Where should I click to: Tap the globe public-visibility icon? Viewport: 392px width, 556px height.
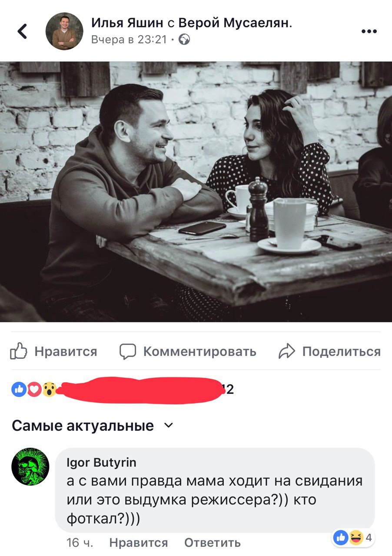(185, 40)
